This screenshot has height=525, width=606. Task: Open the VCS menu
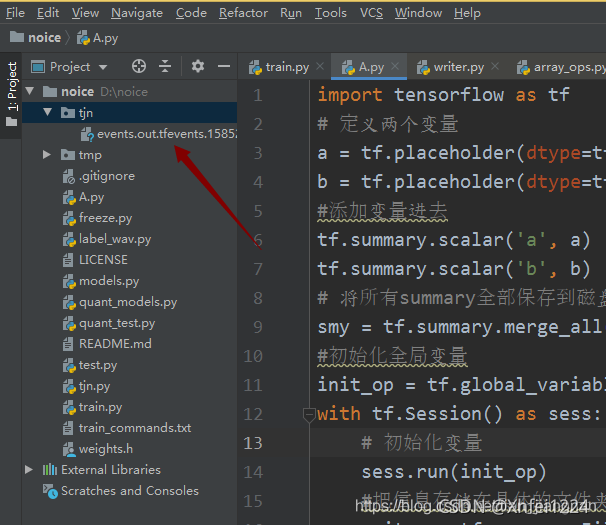point(371,13)
